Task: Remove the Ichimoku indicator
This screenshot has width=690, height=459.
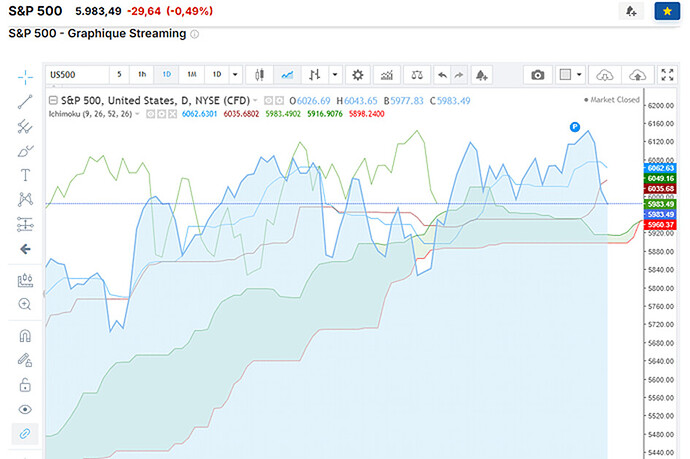Action: (172, 114)
